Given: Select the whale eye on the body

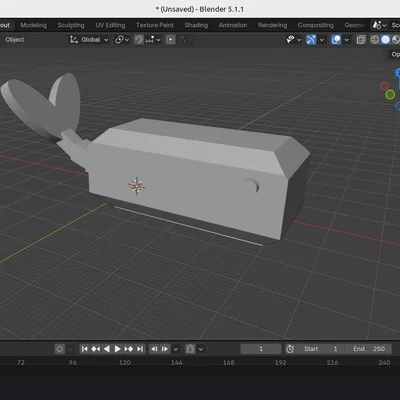Looking at the screenshot, I should click(252, 185).
